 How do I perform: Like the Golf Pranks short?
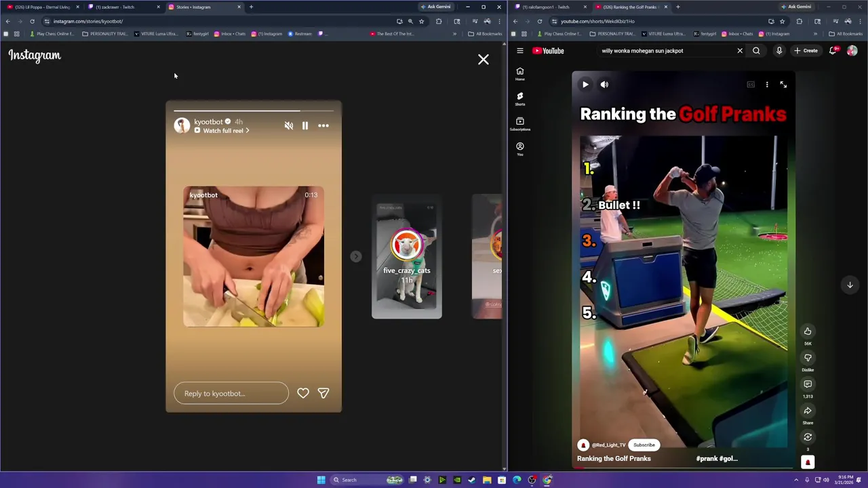coord(808,331)
